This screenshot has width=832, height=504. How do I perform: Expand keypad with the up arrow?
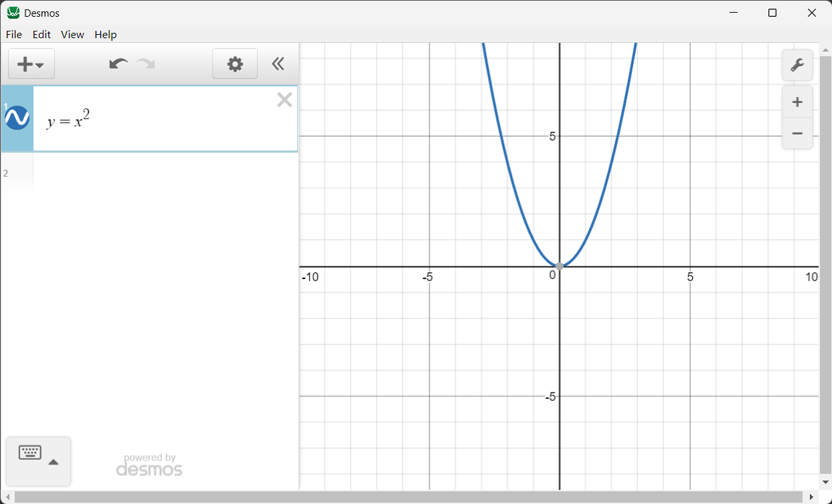click(54, 462)
